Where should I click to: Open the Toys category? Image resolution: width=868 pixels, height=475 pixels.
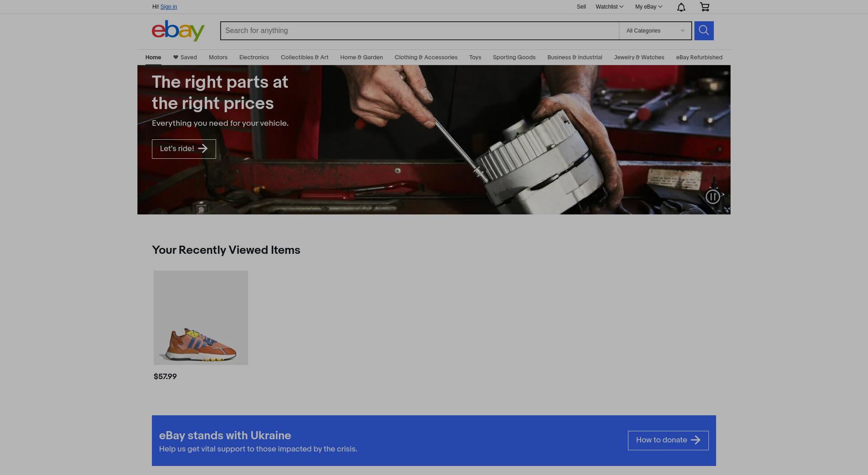click(x=475, y=57)
